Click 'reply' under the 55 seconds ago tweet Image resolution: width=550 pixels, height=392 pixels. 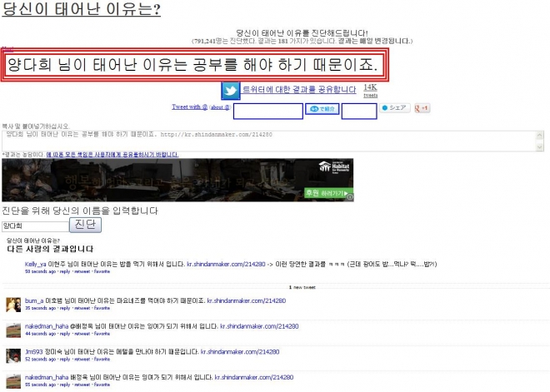65,385
